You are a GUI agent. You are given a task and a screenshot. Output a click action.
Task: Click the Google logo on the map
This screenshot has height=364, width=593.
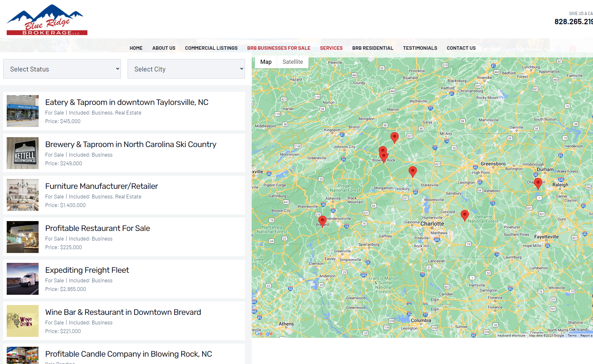264,333
